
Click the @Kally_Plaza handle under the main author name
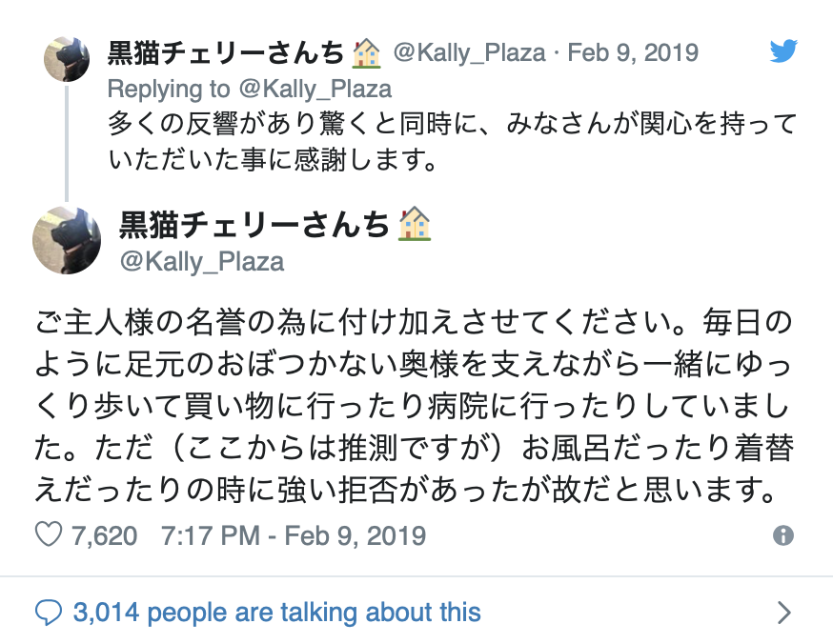click(202, 262)
